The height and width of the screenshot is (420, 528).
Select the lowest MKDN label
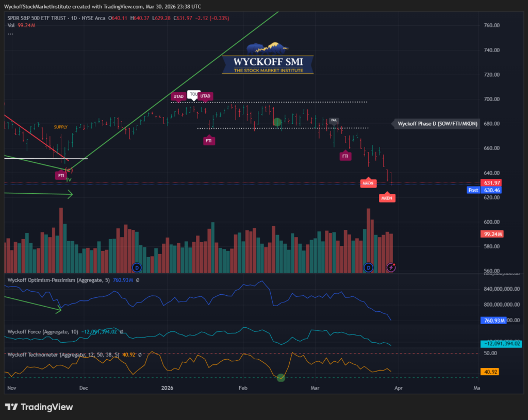tap(387, 198)
